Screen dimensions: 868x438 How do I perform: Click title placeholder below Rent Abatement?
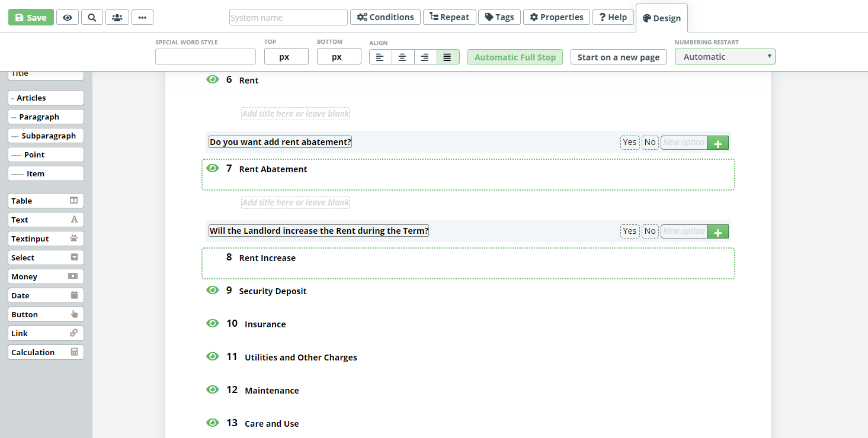(295, 202)
